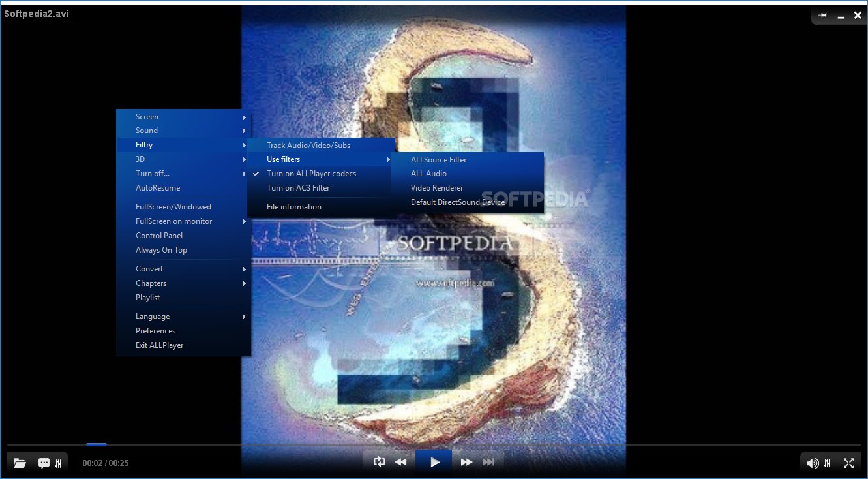Click the Sound submenu arrow
868x479 pixels.
(x=245, y=131)
